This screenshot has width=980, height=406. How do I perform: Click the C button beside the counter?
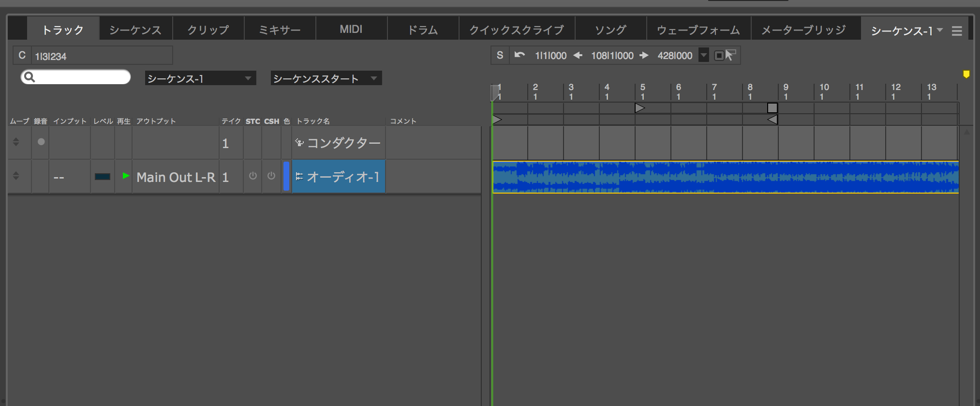tap(22, 56)
